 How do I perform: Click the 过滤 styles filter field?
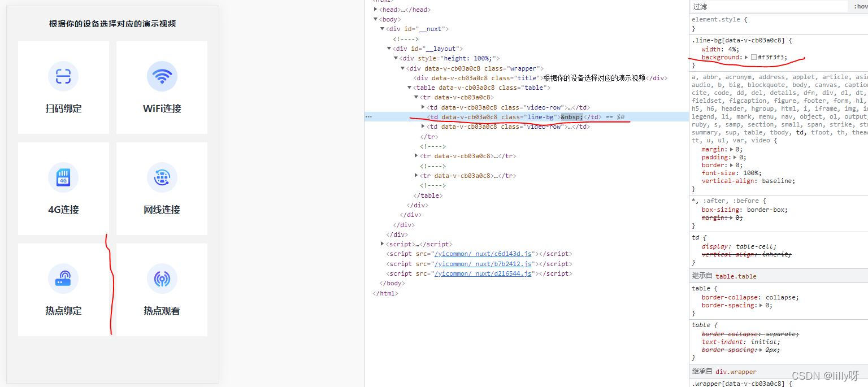[769, 7]
